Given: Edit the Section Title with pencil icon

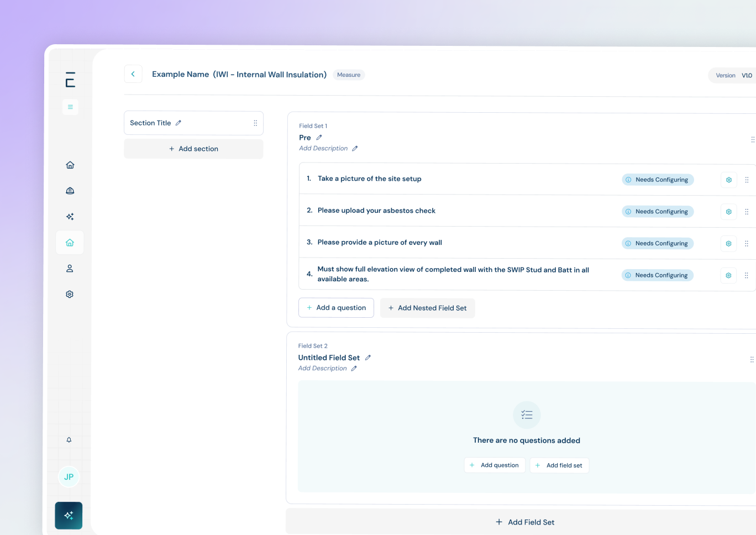Looking at the screenshot, I should pyautogui.click(x=179, y=123).
